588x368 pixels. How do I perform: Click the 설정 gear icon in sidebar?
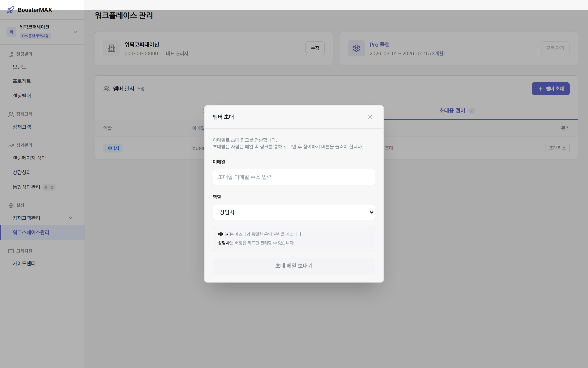pos(11,206)
